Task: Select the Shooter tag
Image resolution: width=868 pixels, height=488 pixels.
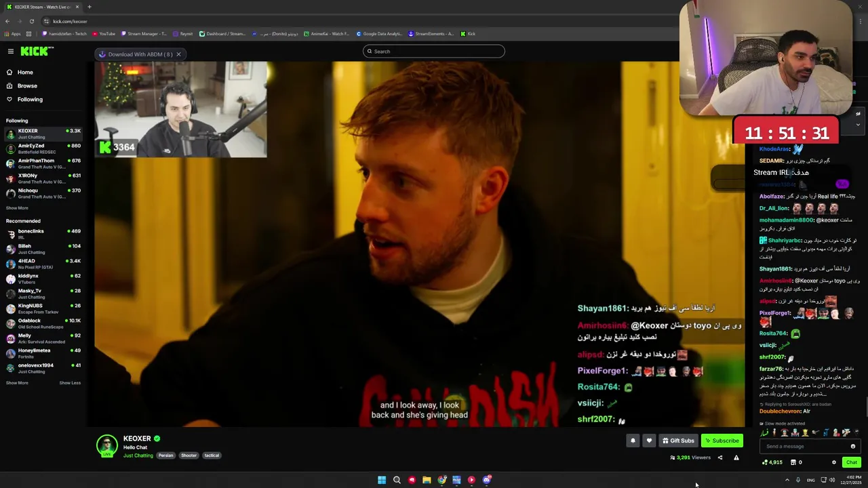Action: (x=189, y=455)
